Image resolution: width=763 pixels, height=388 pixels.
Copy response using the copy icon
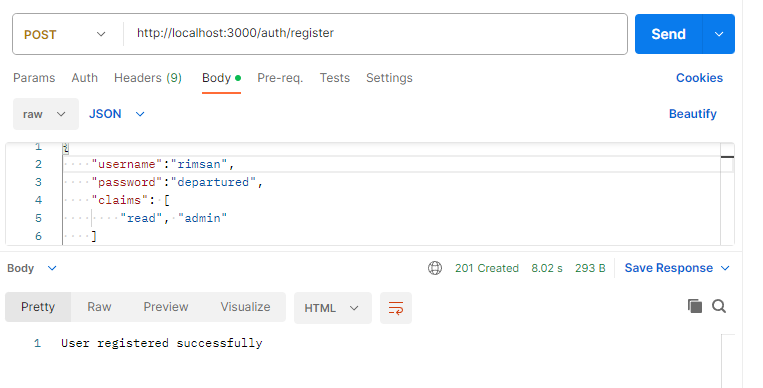pyautogui.click(x=695, y=306)
